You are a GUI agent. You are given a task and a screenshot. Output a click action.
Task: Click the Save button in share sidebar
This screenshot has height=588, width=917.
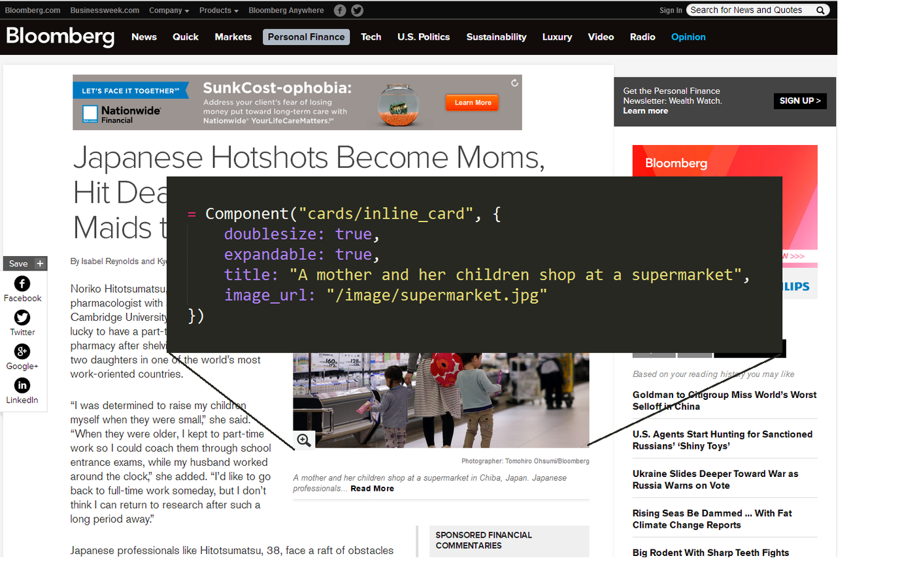pos(18,263)
